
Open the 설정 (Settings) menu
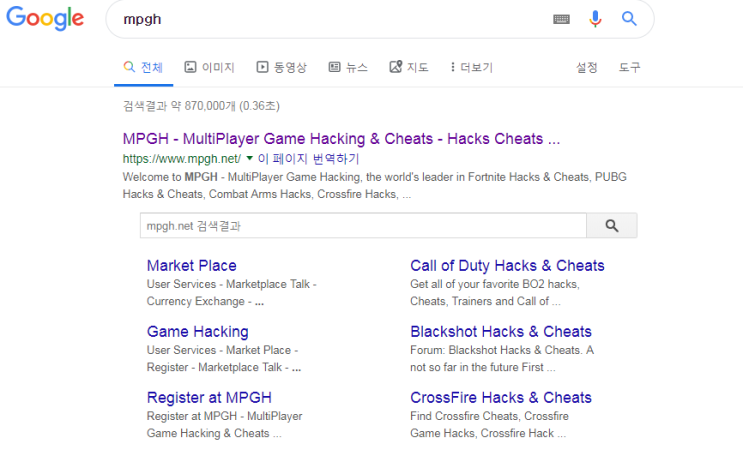tap(587, 67)
